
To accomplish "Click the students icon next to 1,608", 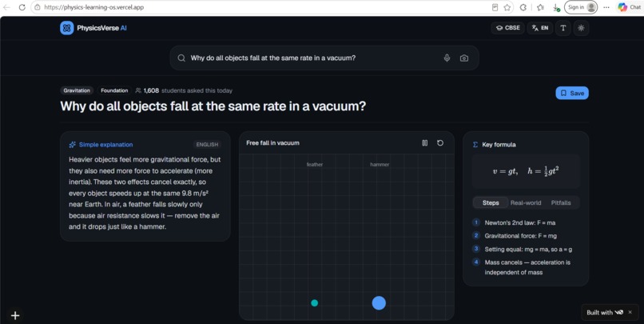I will (138, 90).
